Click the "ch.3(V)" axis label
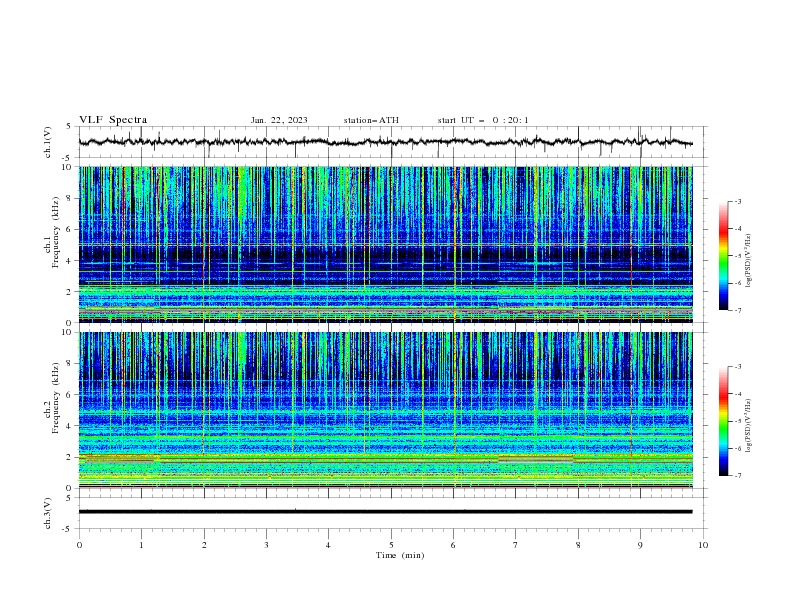The width and height of the screenshot is (792, 612). [x=48, y=513]
